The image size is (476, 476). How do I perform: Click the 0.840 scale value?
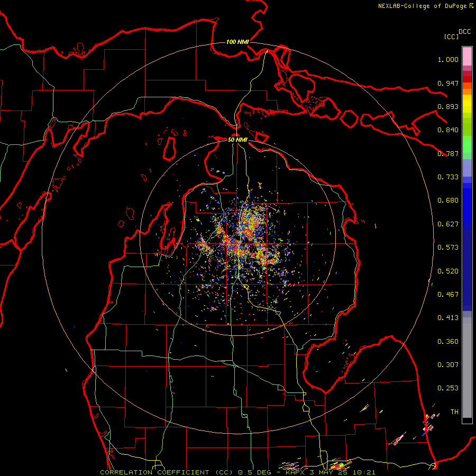[x=448, y=130]
